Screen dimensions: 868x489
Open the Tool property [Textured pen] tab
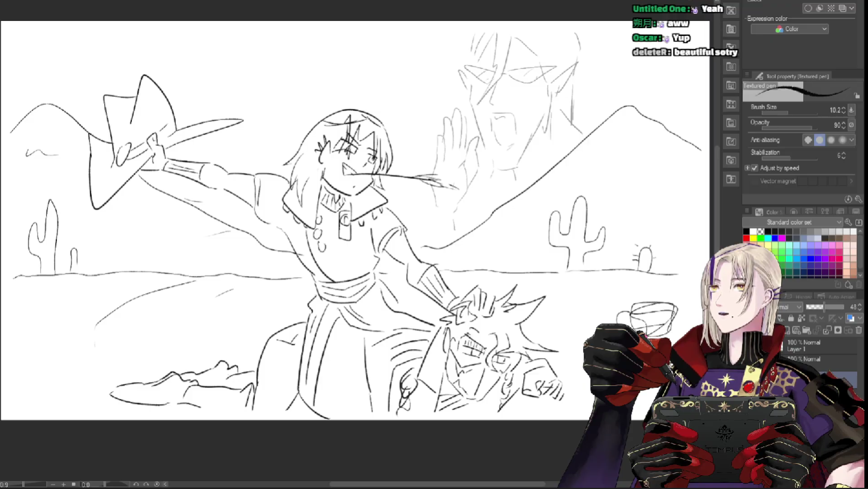pos(792,76)
